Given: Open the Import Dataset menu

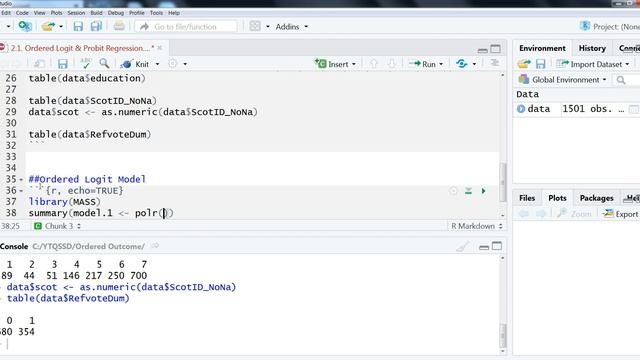Looking at the screenshot, I should tap(593, 64).
